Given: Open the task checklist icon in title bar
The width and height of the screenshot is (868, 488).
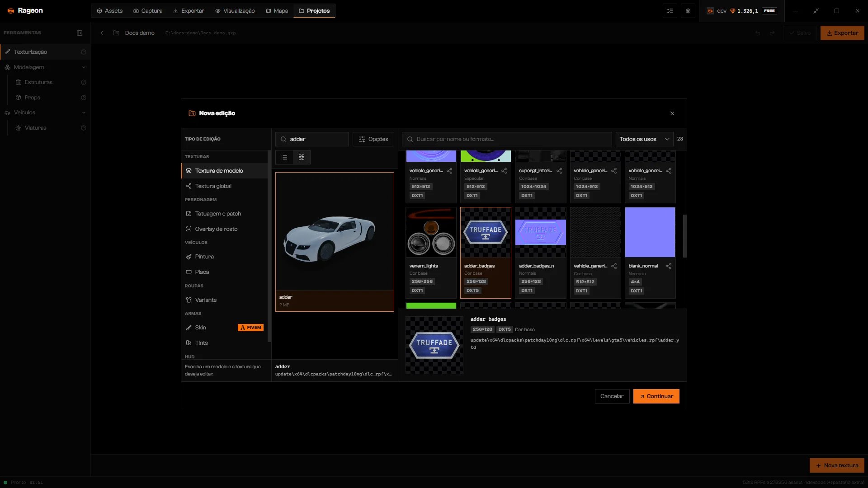Looking at the screenshot, I should click(670, 11).
